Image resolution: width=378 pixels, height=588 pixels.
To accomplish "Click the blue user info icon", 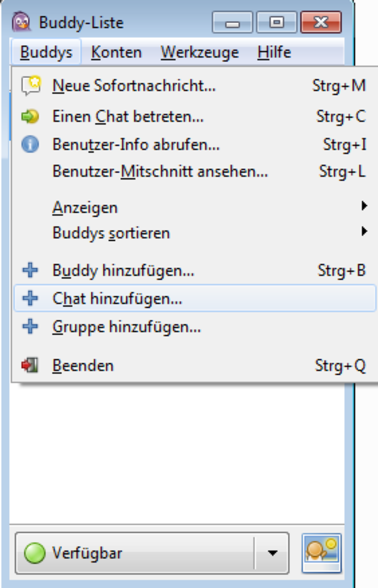I will pyautogui.click(x=30, y=144).
